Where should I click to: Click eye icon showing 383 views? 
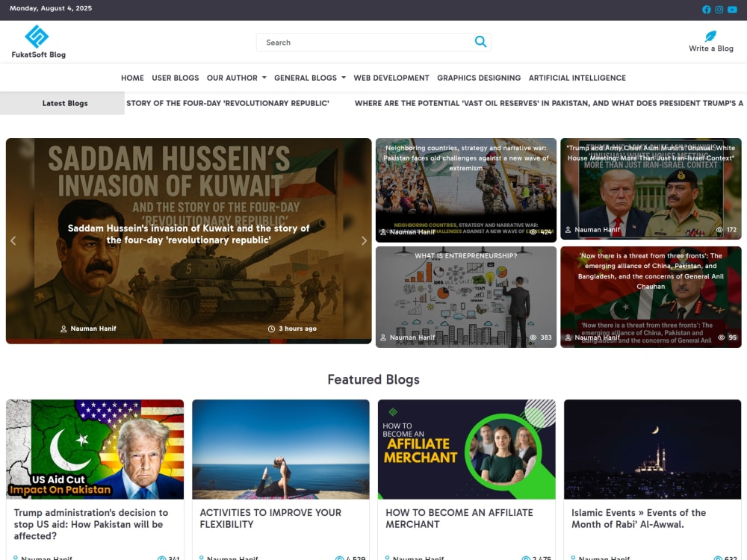click(533, 337)
